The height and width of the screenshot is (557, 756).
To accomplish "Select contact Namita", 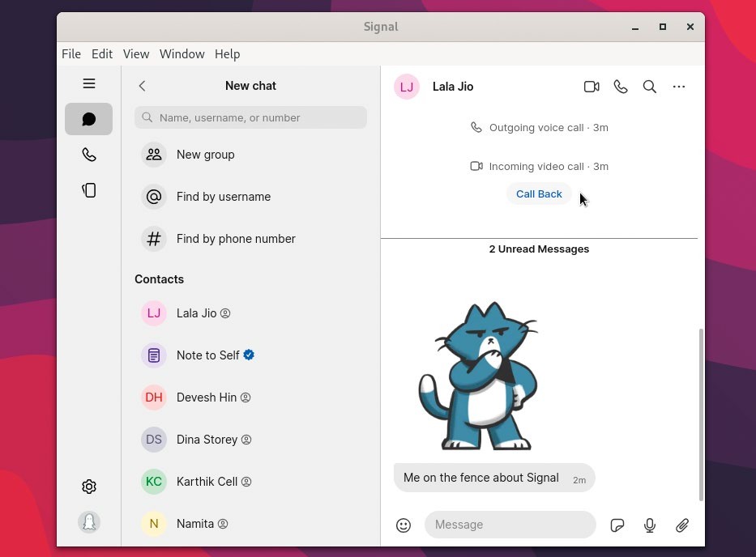I will tap(250, 524).
